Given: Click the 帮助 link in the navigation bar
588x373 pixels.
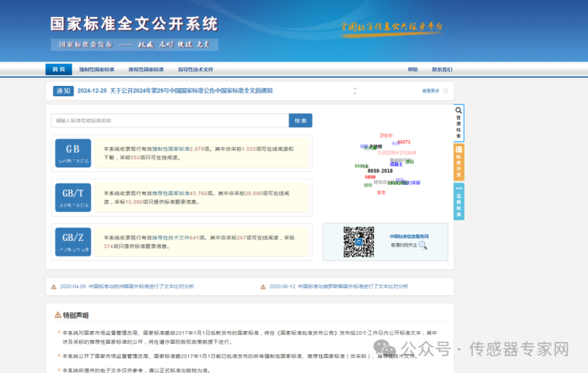Looking at the screenshot, I should pyautogui.click(x=412, y=70).
